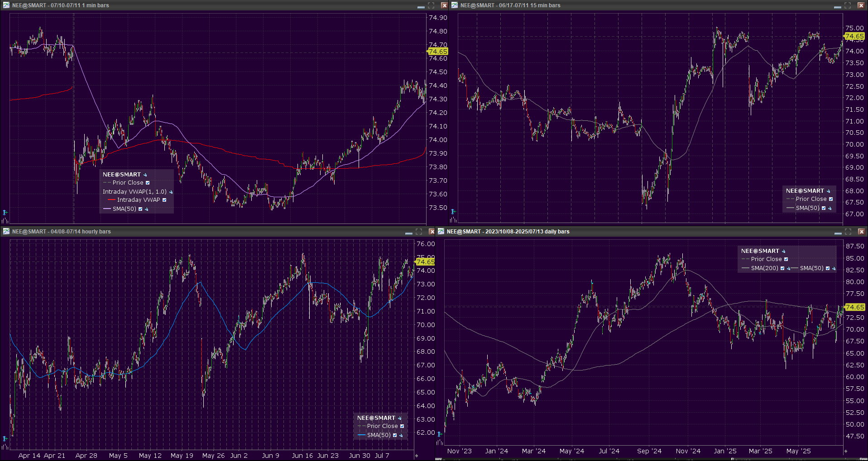The width and height of the screenshot is (868, 461).
Task: Click NEE@SMART label in daily chart legend
Action: tap(760, 251)
